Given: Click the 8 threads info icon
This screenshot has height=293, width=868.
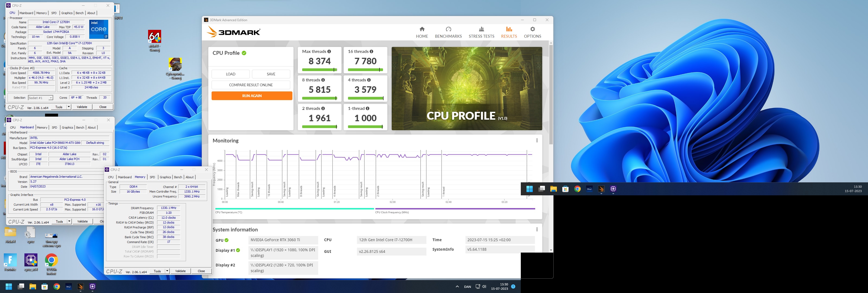Looking at the screenshot, I should click(323, 80).
